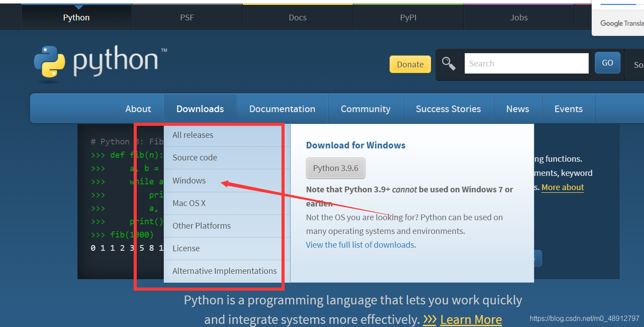Click the yellow Donate button
The height and width of the screenshot is (327, 644).
pos(410,64)
